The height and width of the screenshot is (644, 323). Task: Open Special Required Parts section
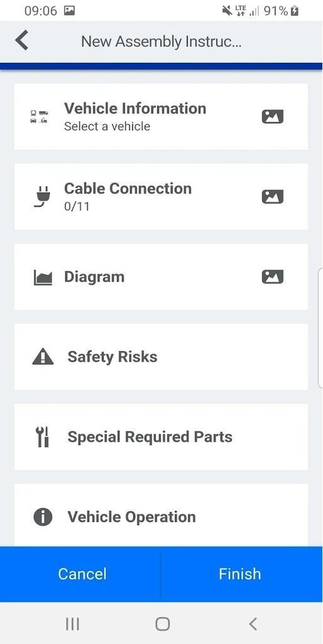[x=161, y=436]
